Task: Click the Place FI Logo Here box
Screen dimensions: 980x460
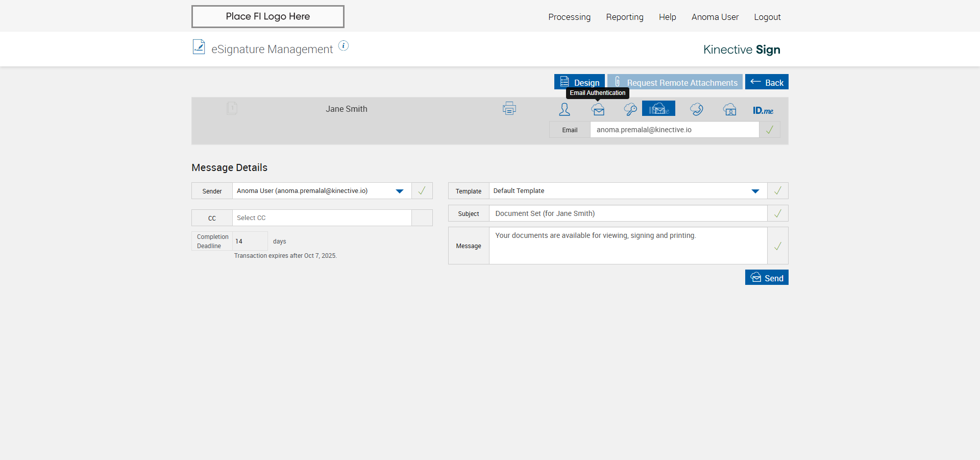Action: tap(268, 16)
